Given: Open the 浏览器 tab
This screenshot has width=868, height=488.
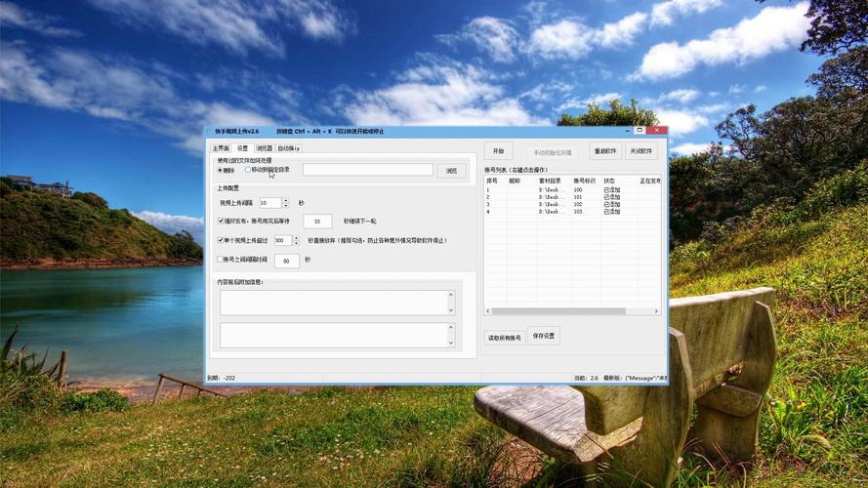Looking at the screenshot, I should [264, 148].
